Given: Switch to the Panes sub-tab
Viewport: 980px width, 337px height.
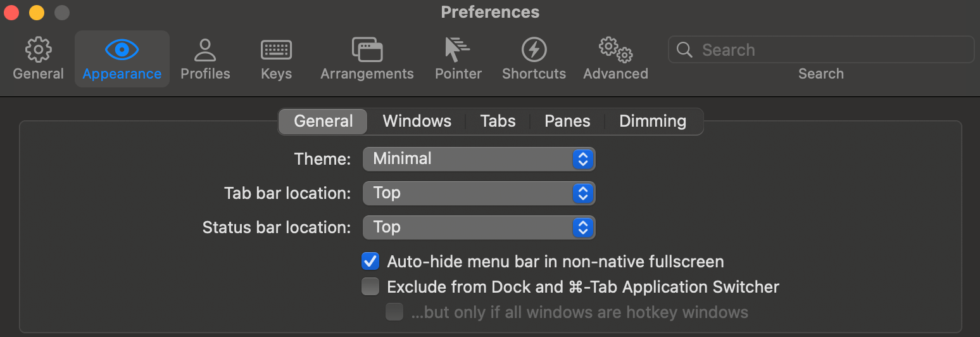Looking at the screenshot, I should tap(567, 121).
